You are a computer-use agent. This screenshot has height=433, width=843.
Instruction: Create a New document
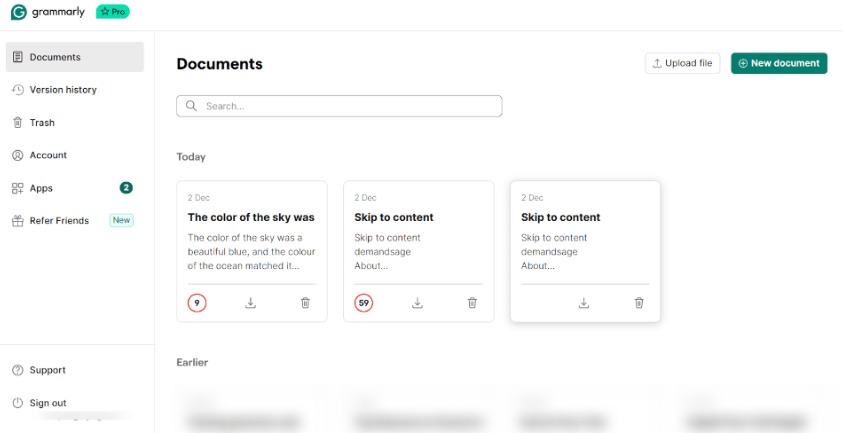[779, 63]
